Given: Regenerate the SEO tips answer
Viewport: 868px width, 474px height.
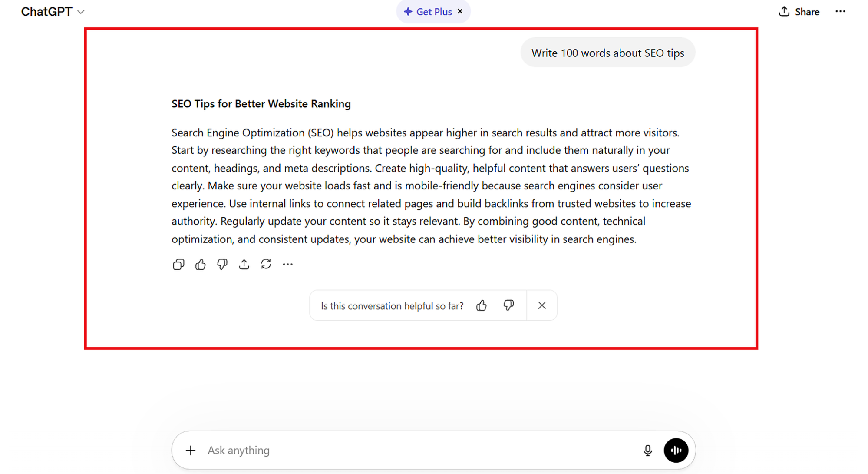Looking at the screenshot, I should tap(266, 264).
